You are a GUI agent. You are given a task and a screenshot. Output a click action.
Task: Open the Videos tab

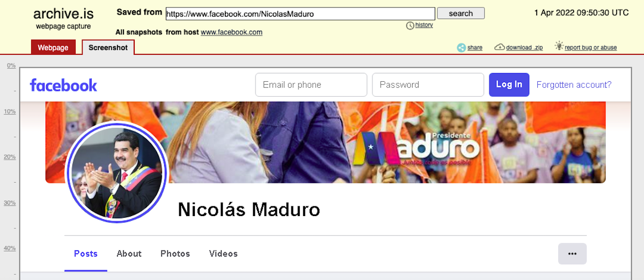click(x=223, y=254)
